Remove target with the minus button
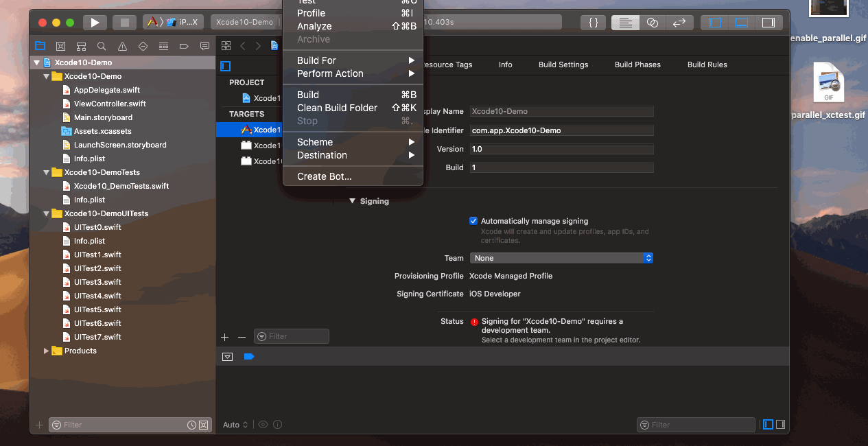 point(242,337)
